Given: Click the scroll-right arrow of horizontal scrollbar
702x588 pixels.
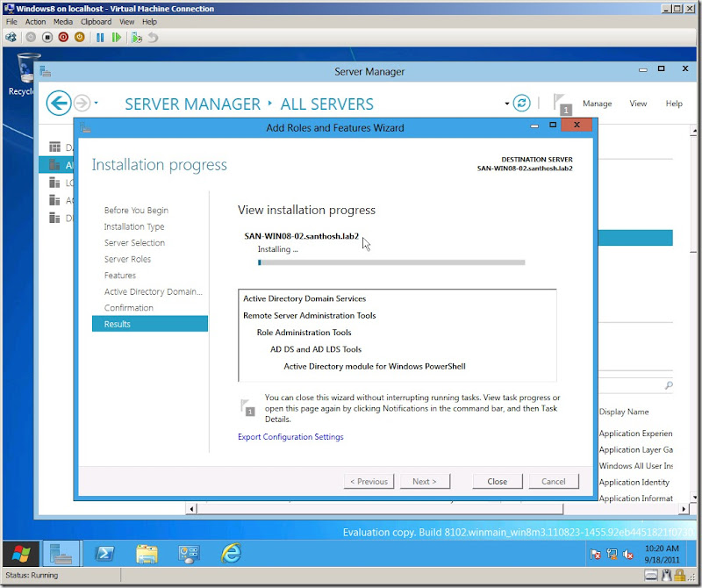Looking at the screenshot, I should click(684, 509).
